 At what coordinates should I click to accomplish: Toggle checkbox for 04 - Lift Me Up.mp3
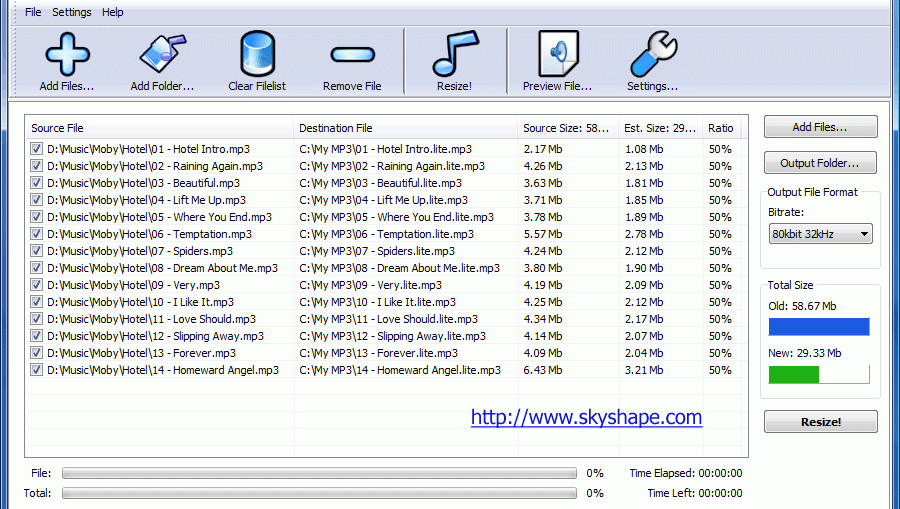[x=37, y=200]
